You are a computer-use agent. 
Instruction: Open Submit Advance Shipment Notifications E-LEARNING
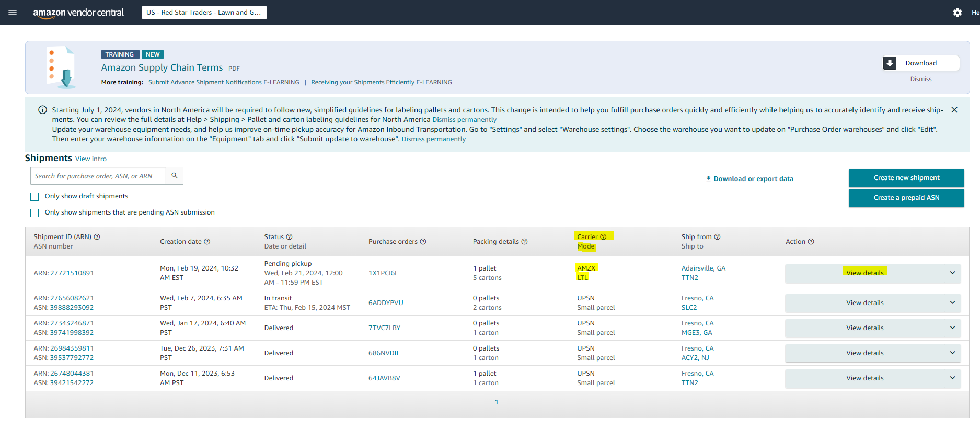point(224,82)
